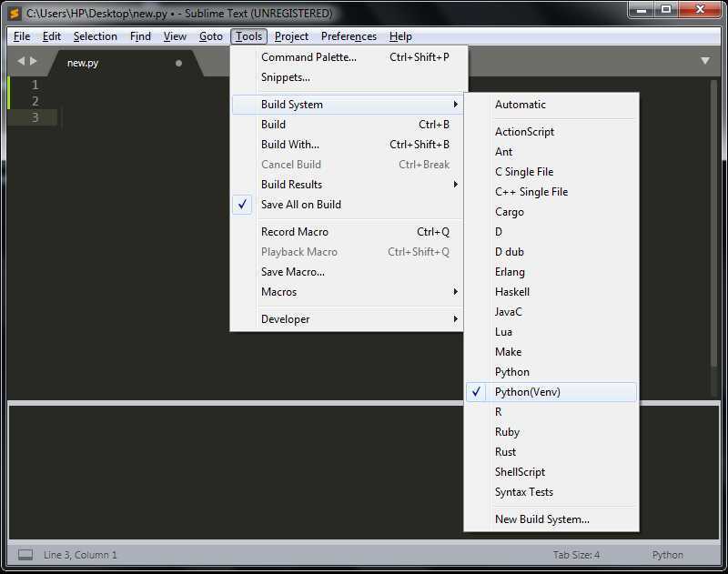Open the Edit menu
This screenshot has width=728, height=574.
tap(52, 36)
